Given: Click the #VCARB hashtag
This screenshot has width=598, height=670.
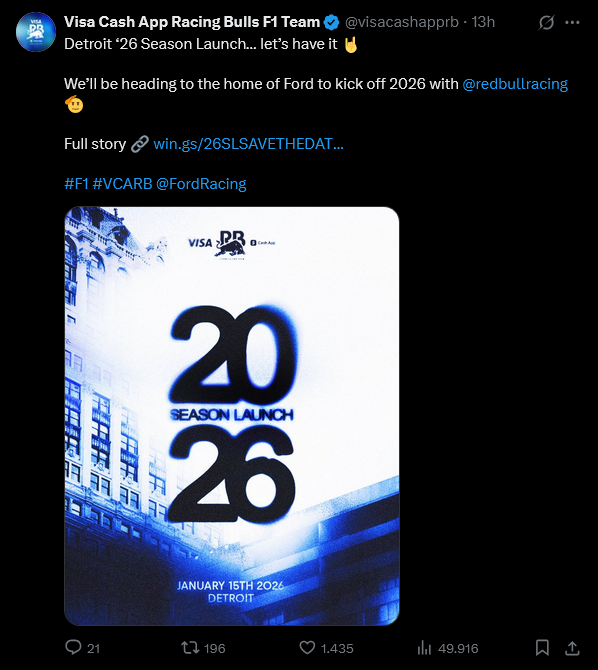Looking at the screenshot, I should 122,184.
